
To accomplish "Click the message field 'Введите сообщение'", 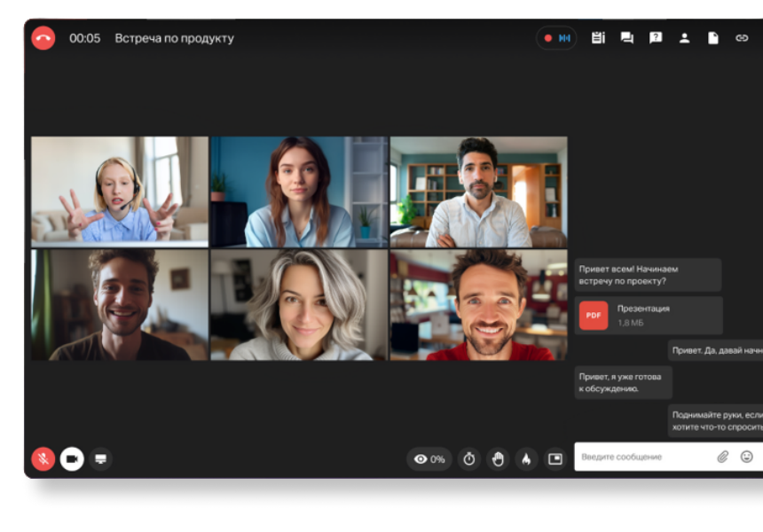I will point(669,457).
